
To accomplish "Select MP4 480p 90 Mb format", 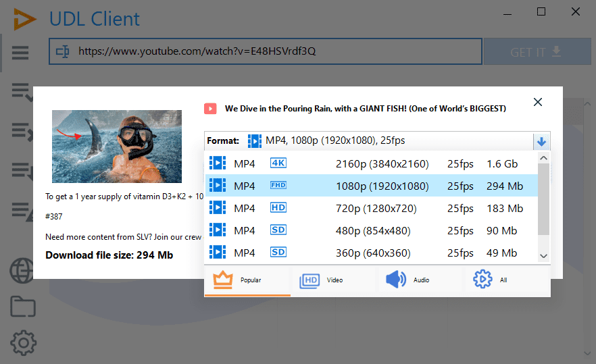I will [x=372, y=230].
